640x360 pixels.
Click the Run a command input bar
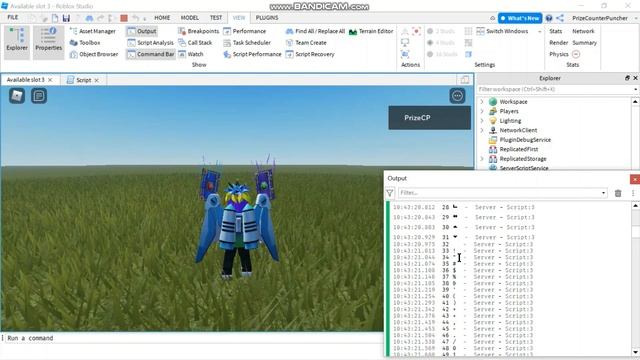[x=193, y=338]
